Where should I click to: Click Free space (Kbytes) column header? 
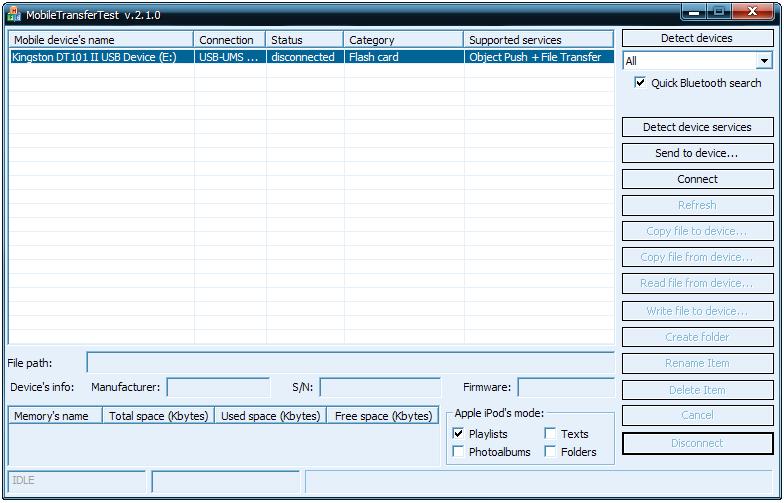click(383, 416)
